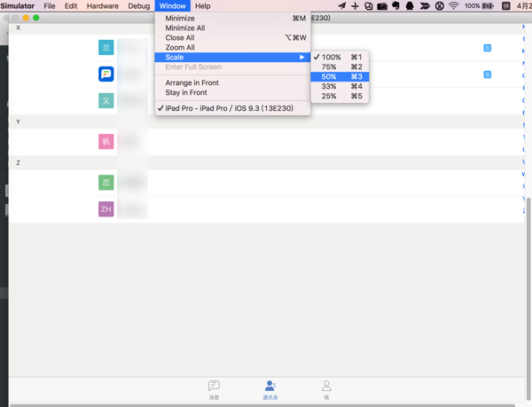Open the input method menu bar icon
532x407 pixels.
(506, 6)
